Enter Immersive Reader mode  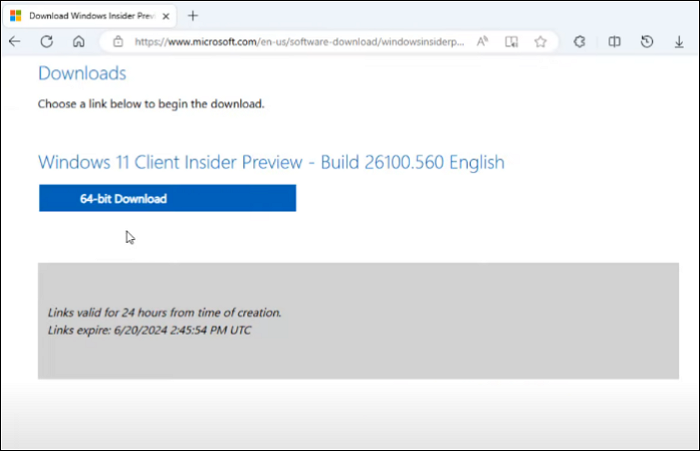[x=511, y=42]
